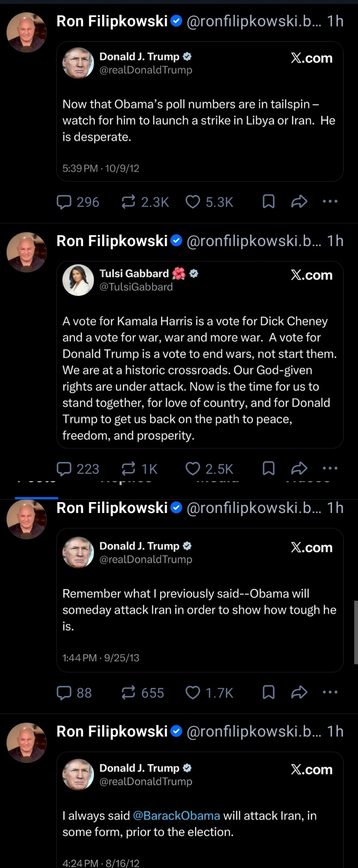Open the @BarackObama mention link
Image resolution: width=358 pixels, height=868 pixels.
point(176,816)
